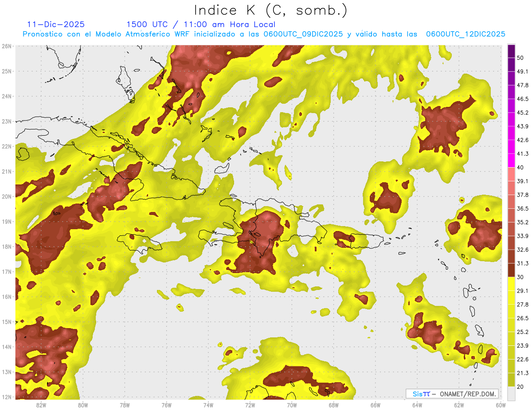Select the date text '11-Dic-2025'
532x411 pixels.
pos(56,24)
